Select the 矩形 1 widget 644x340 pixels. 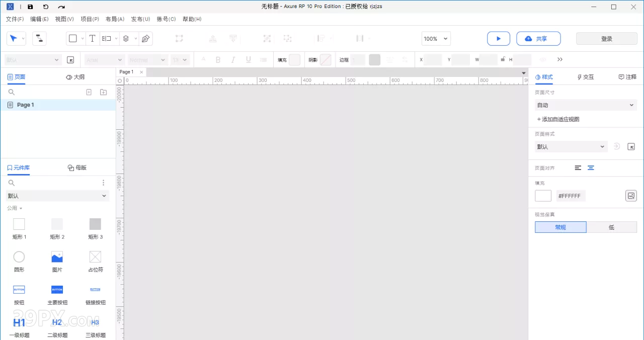19,228
